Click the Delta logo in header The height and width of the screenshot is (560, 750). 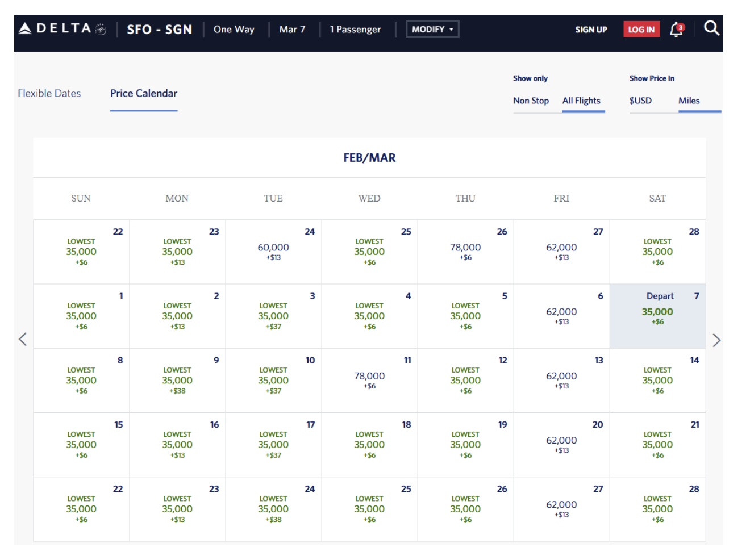[62, 29]
